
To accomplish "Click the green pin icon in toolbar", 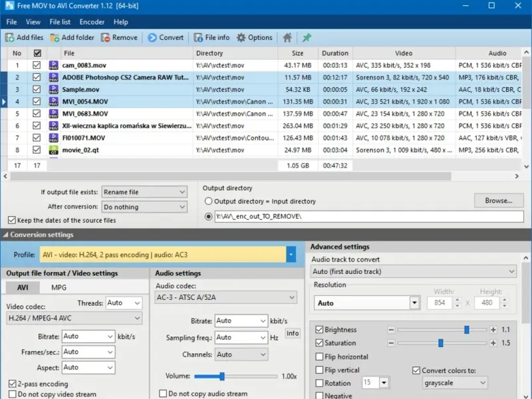I will click(x=307, y=38).
